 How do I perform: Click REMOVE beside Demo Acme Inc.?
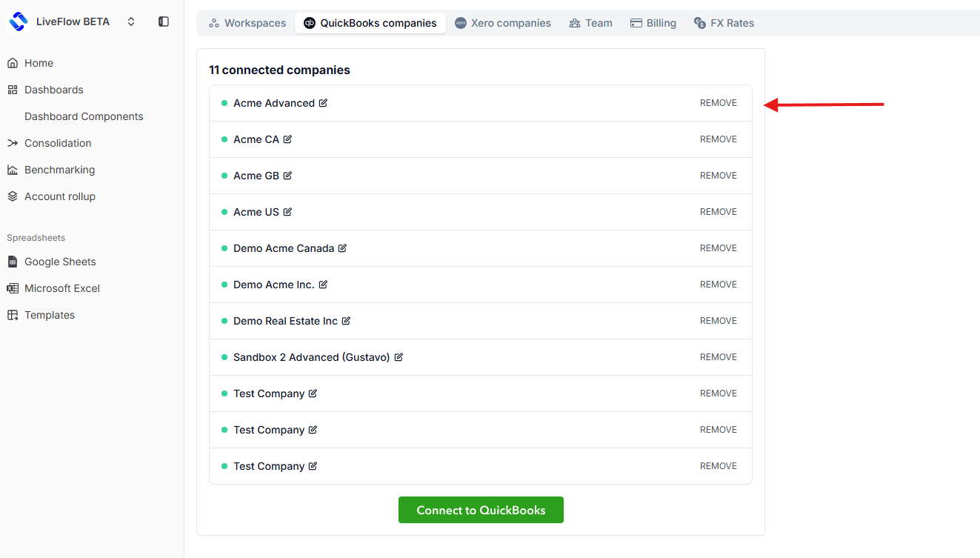pos(719,285)
